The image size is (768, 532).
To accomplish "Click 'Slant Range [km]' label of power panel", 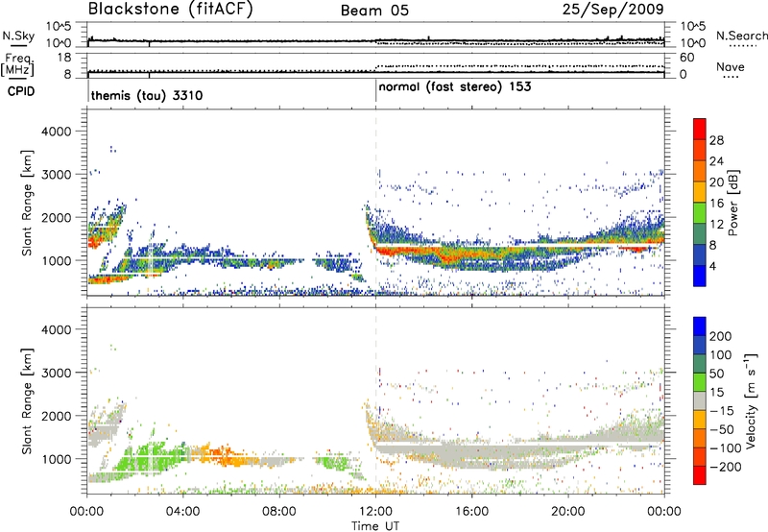I will click(27, 203).
